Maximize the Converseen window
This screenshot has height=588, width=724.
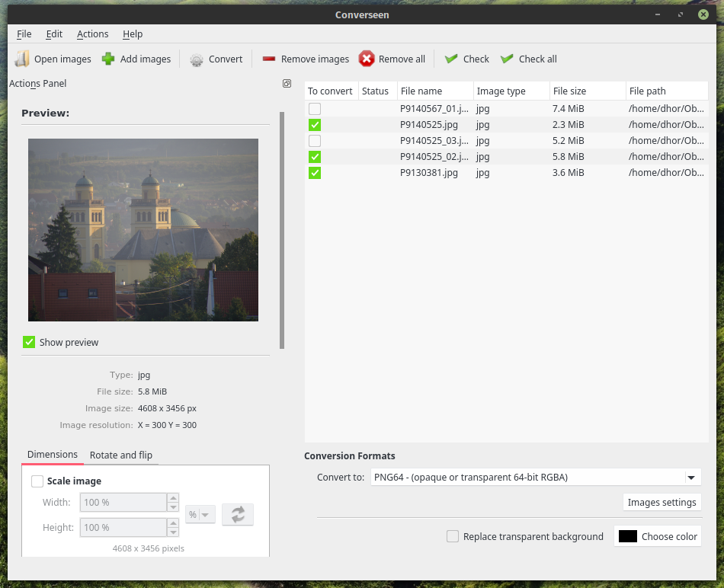pyautogui.click(x=680, y=14)
